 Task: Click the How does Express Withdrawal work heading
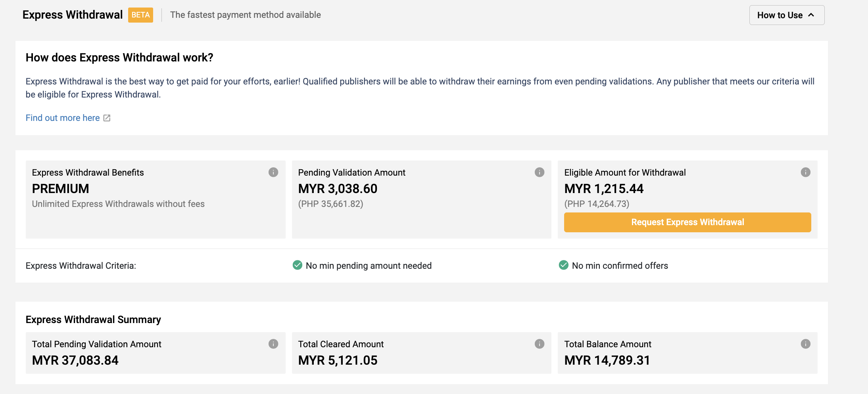coord(119,57)
